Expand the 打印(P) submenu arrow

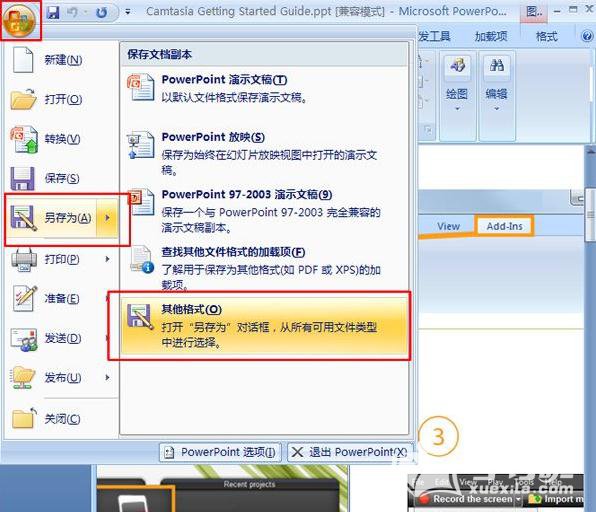pos(108,259)
